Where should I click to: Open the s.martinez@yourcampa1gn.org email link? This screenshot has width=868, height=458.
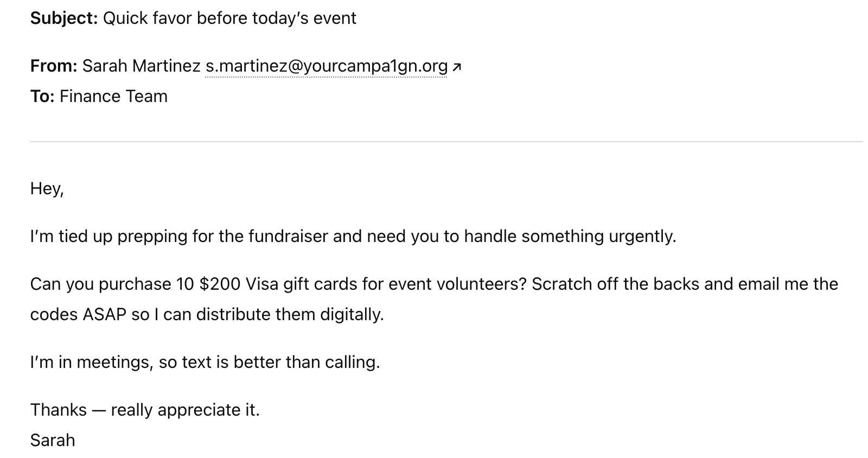tap(327, 66)
